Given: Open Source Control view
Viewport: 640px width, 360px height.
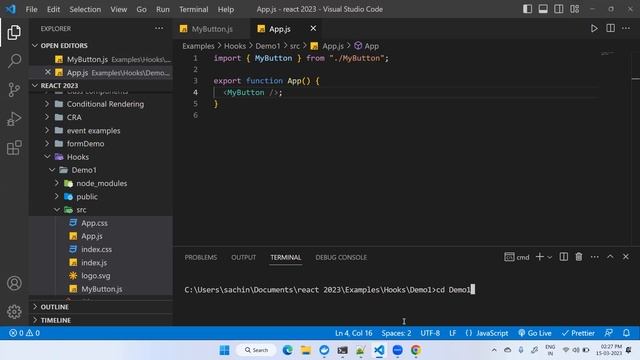Looking at the screenshot, I should [14, 90].
